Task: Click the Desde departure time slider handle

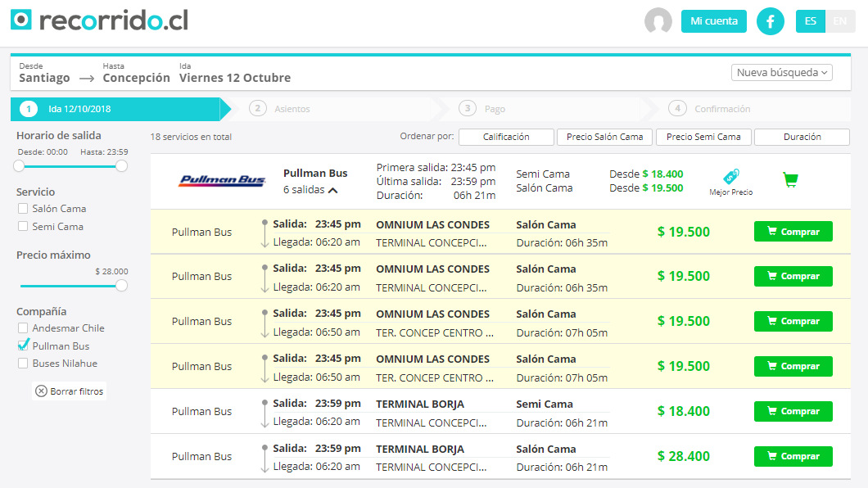Action: [x=20, y=166]
